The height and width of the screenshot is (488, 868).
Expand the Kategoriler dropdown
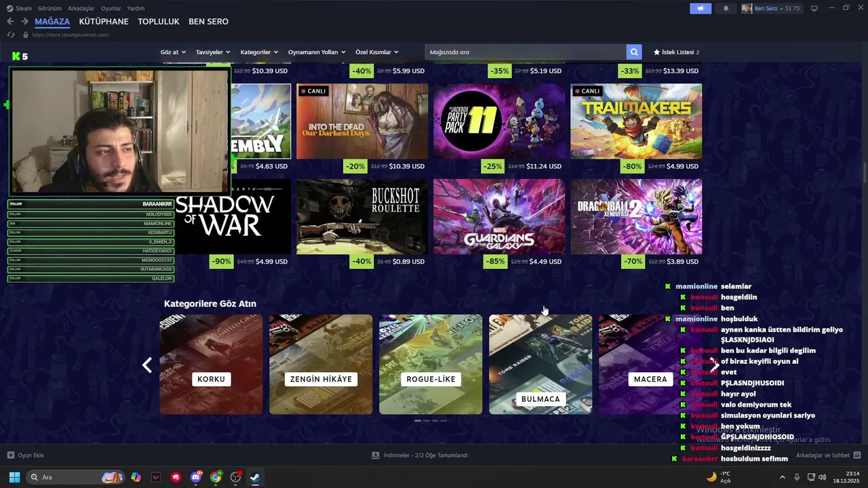tap(259, 52)
